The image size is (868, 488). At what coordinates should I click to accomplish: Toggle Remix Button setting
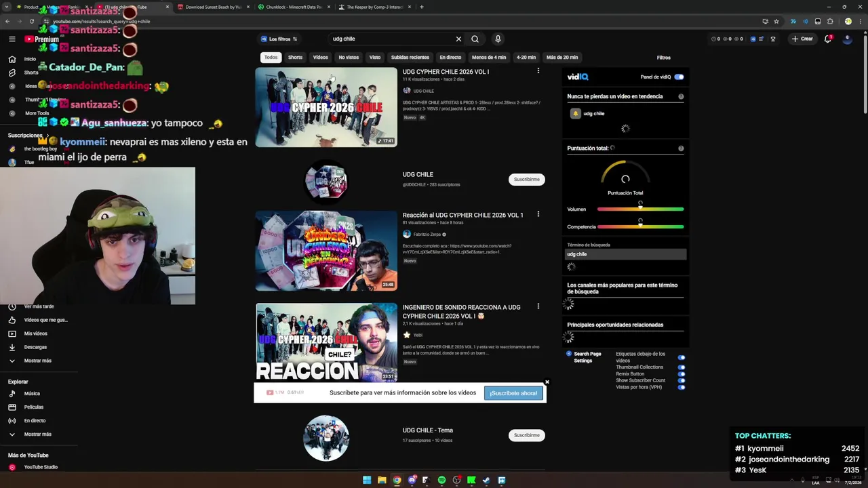(x=682, y=373)
